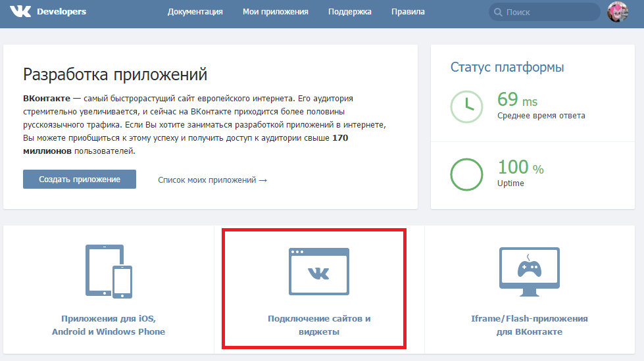Click the gamepad monitor icon

530,272
